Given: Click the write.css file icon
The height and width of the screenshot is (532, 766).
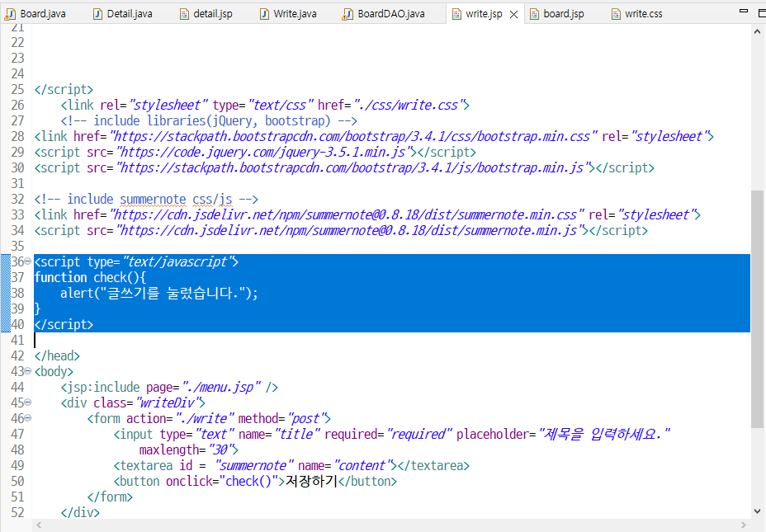Looking at the screenshot, I should [x=616, y=14].
